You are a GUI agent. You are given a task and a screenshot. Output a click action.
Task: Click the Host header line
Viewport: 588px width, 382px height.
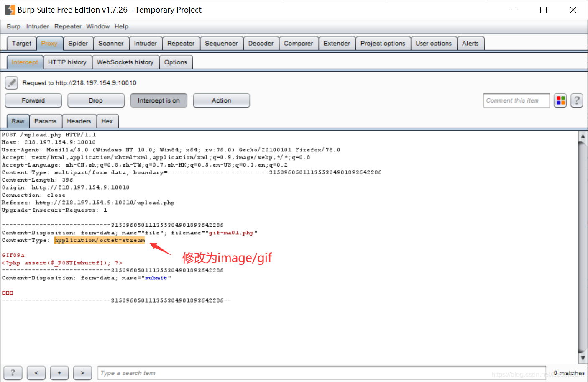click(49, 142)
